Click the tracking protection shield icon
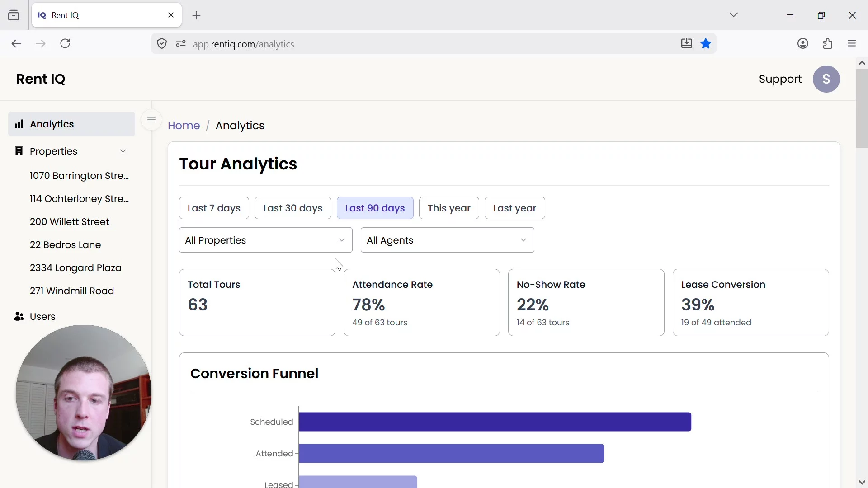This screenshot has height=488, width=868. [x=162, y=44]
